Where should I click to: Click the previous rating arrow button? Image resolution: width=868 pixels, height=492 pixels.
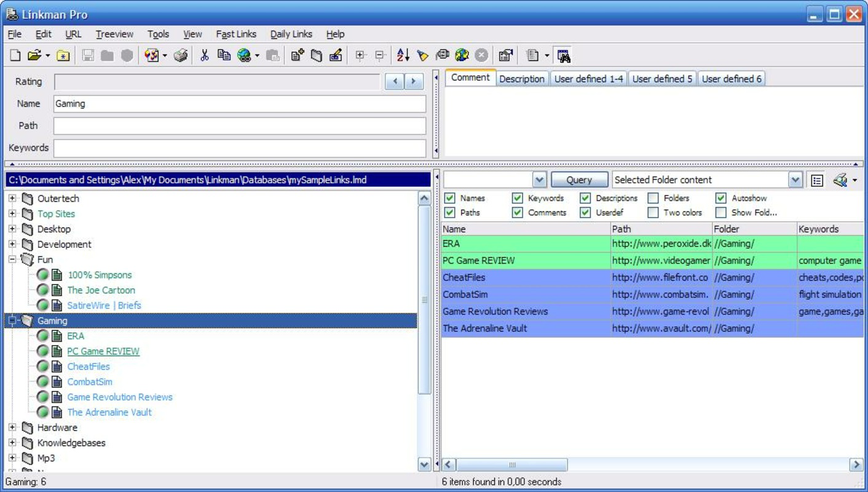[395, 81]
